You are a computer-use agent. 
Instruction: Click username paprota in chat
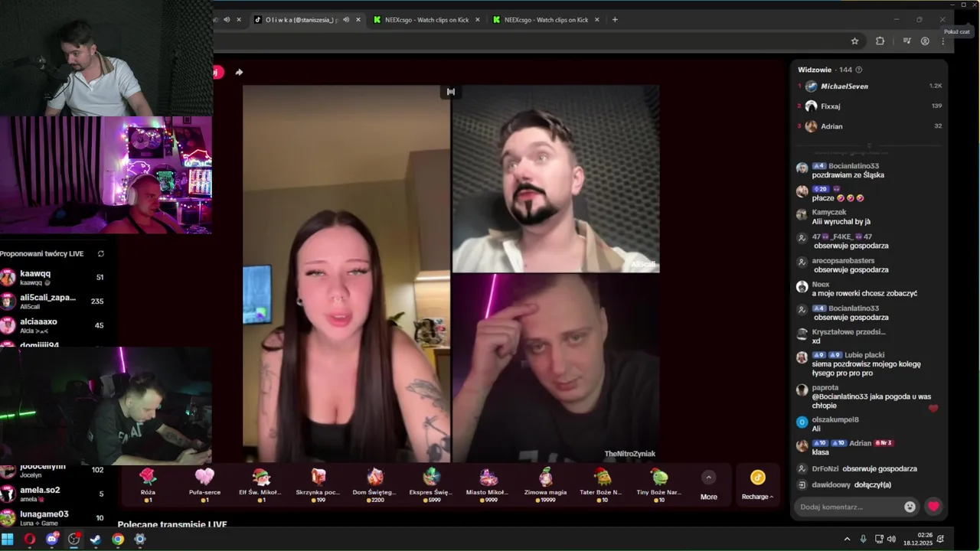click(x=825, y=388)
